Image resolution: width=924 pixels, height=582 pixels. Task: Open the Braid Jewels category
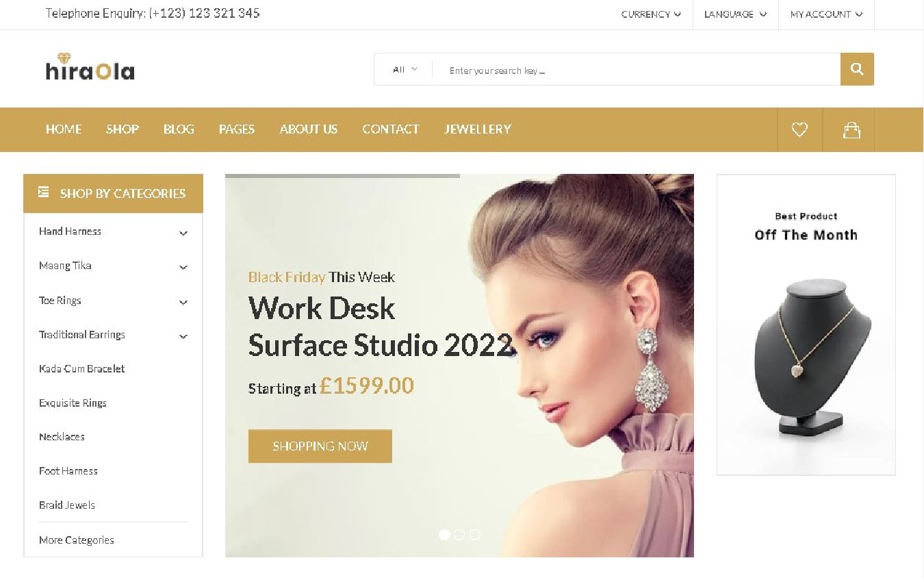coord(67,505)
